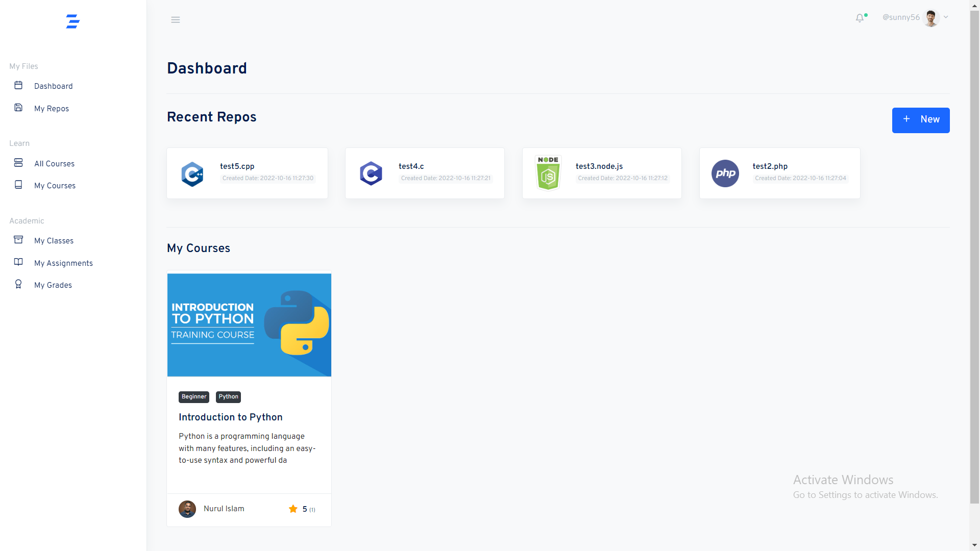The image size is (980, 551).
Task: Click the Python course description text
Action: [x=247, y=448]
